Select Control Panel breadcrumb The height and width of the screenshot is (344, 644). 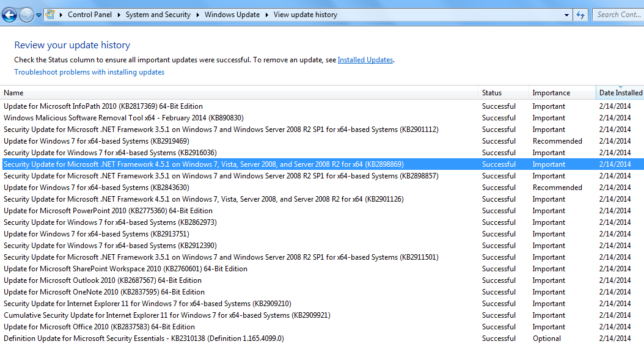[90, 15]
